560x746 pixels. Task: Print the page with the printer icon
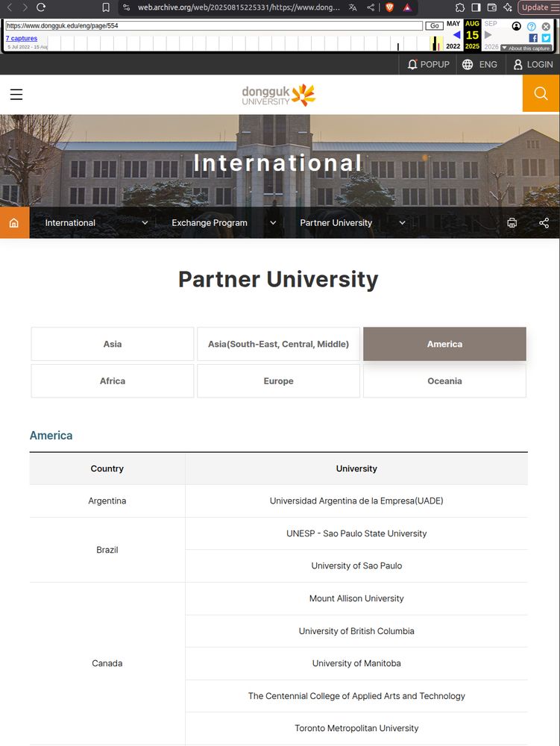(x=512, y=222)
